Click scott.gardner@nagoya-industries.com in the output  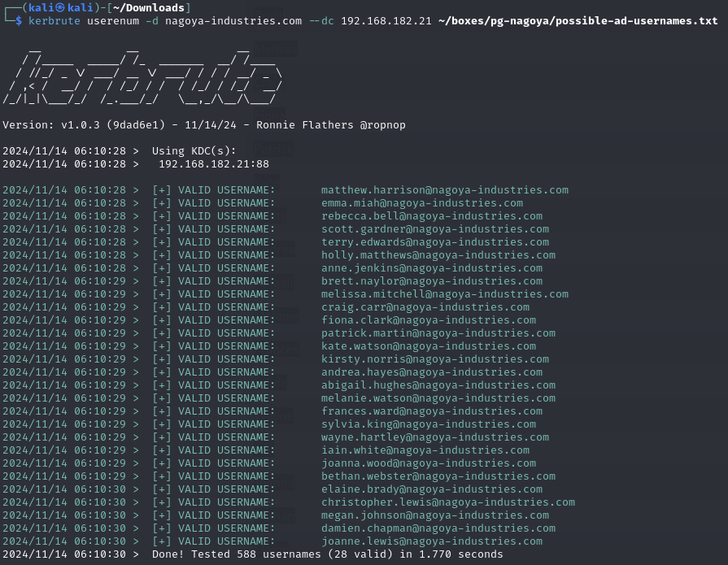[x=434, y=228]
